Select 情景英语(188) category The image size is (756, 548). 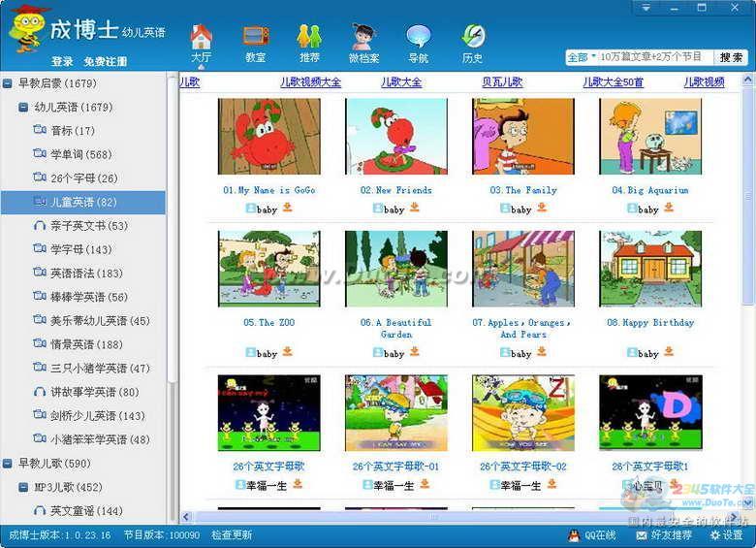pyautogui.click(x=87, y=344)
